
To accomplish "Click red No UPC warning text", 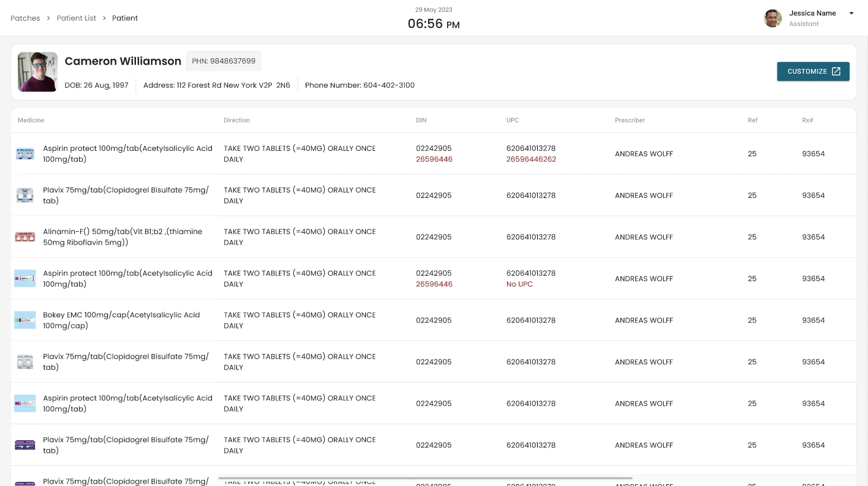I will (x=519, y=284).
